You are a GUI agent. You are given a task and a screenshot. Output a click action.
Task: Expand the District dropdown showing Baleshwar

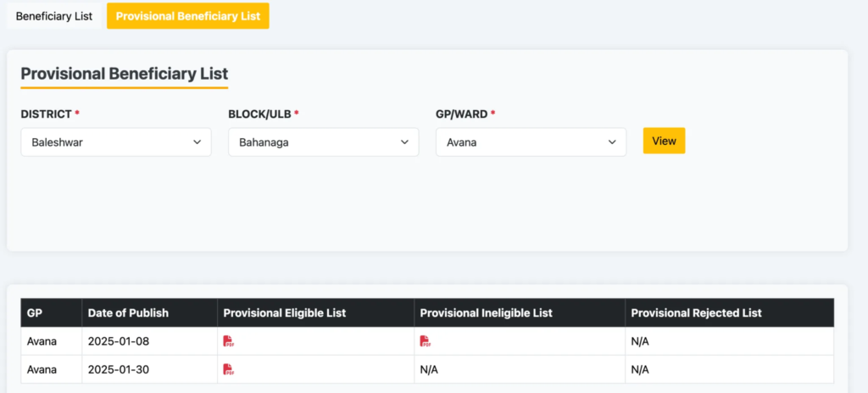(x=116, y=142)
